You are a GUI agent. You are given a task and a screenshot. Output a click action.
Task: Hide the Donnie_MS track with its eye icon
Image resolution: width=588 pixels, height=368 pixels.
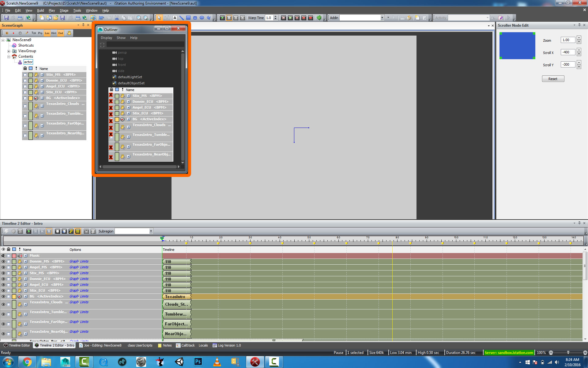[3, 262]
